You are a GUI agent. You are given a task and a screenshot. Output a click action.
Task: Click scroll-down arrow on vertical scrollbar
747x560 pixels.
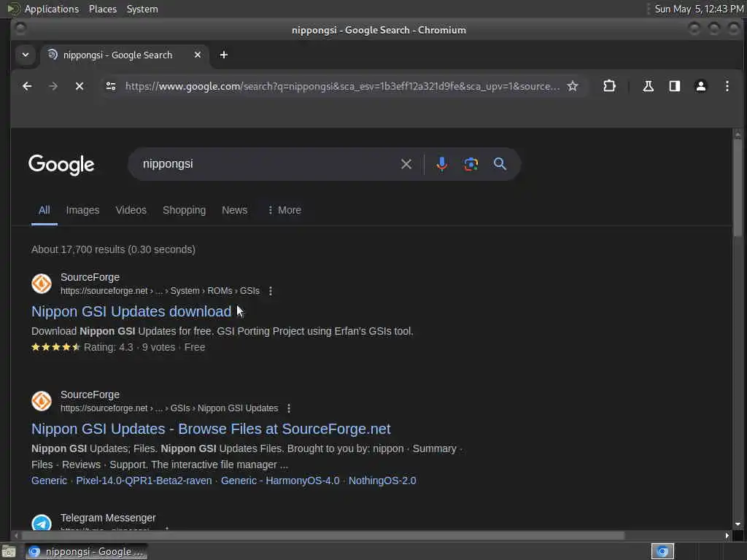[738, 524]
